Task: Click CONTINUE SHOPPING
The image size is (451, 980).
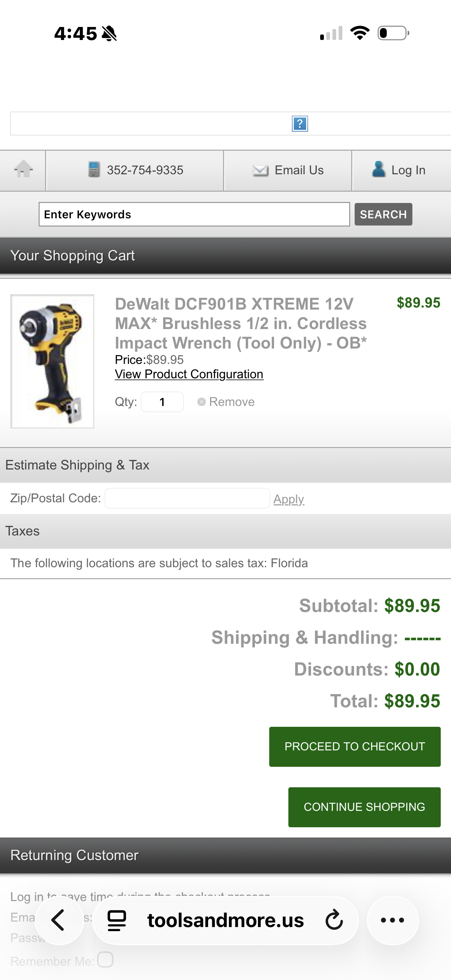Action: point(364,807)
